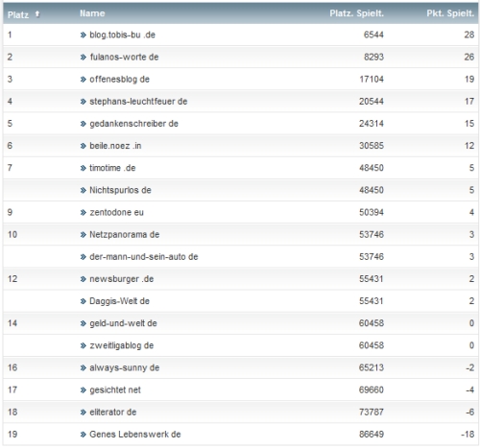The image size is (480, 448).
Task: Click arrow icon beside Daggis-Welt de
Action: pyautogui.click(x=84, y=301)
